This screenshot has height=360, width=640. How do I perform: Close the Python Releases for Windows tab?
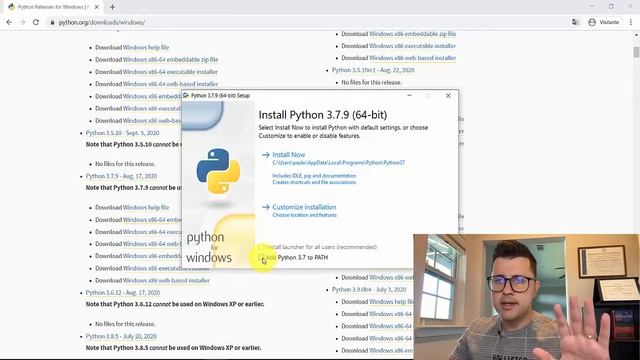point(97,7)
